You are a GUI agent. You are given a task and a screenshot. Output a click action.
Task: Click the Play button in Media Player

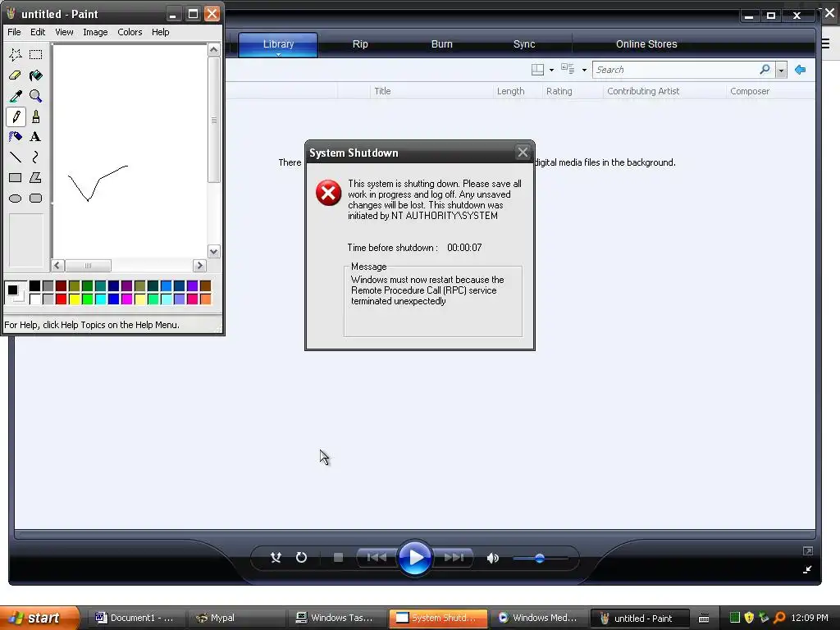coord(415,558)
